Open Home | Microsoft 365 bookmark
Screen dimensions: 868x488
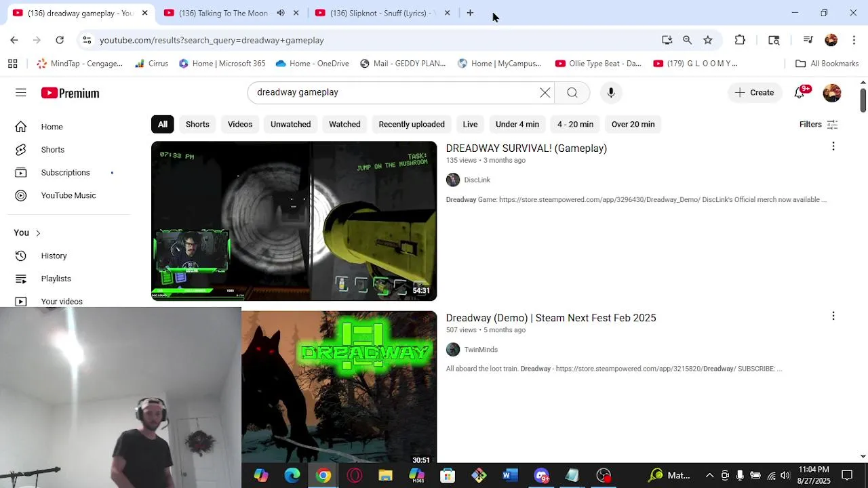[222, 64]
